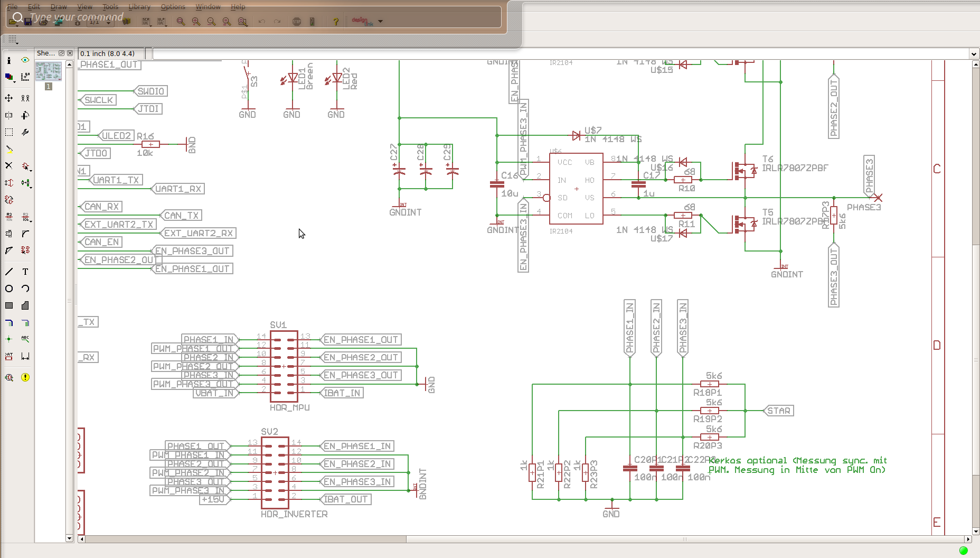
Task: Open the Options menu
Action: point(173,7)
